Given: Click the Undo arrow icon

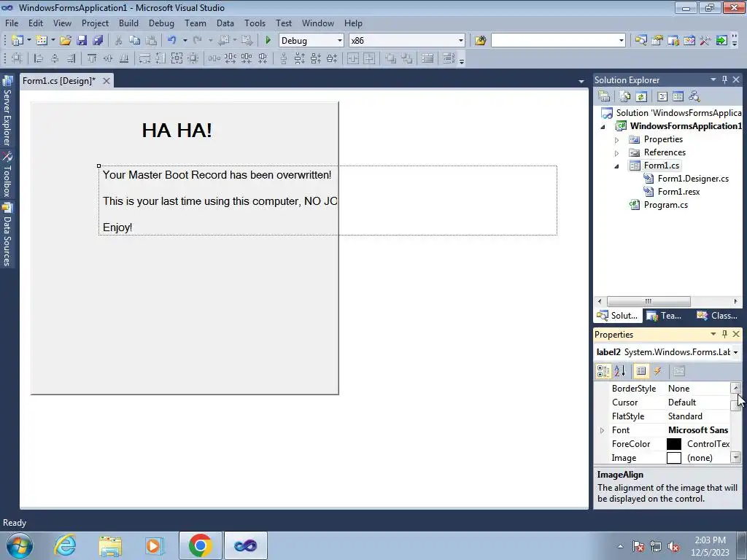Looking at the screenshot, I should 172,41.
